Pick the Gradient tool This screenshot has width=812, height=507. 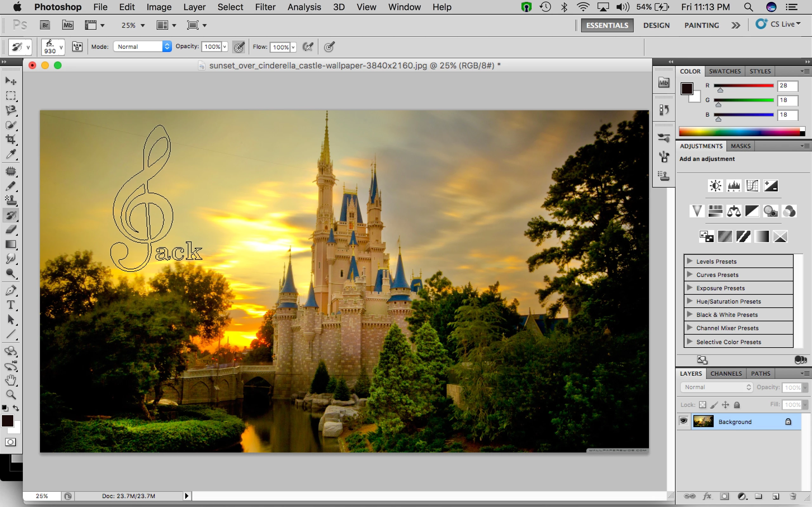[x=11, y=244]
